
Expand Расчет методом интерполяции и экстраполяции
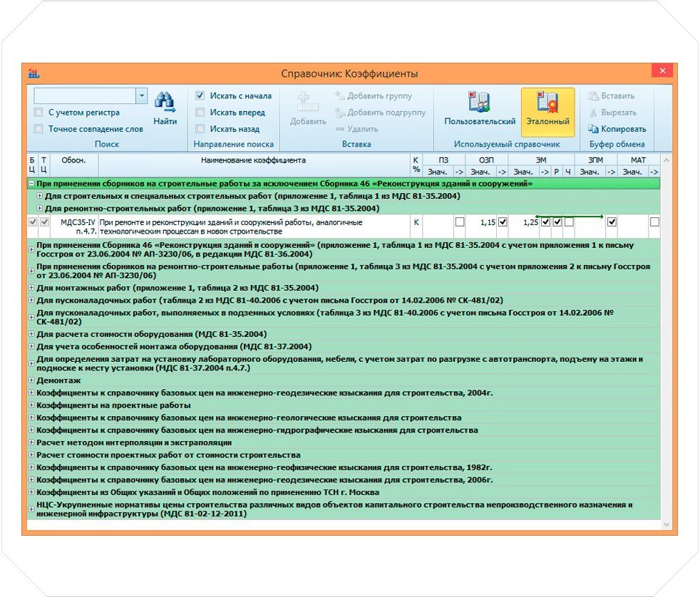pyautogui.click(x=31, y=442)
